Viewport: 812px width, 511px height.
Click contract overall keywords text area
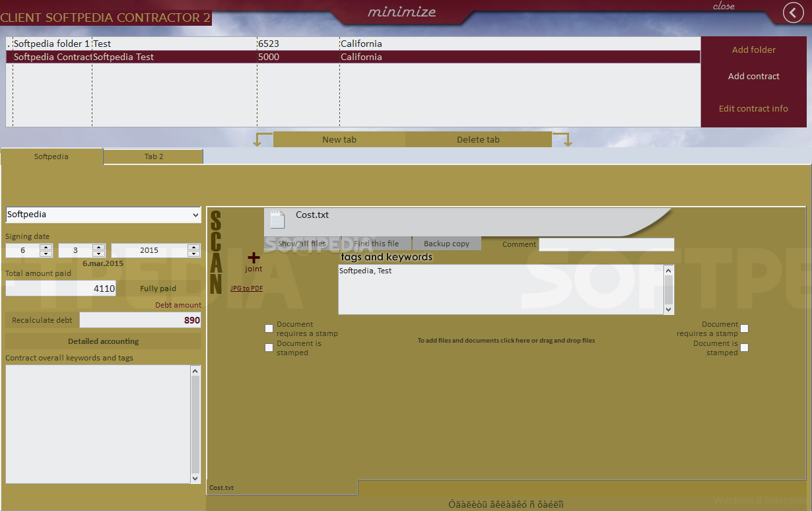[x=98, y=425]
